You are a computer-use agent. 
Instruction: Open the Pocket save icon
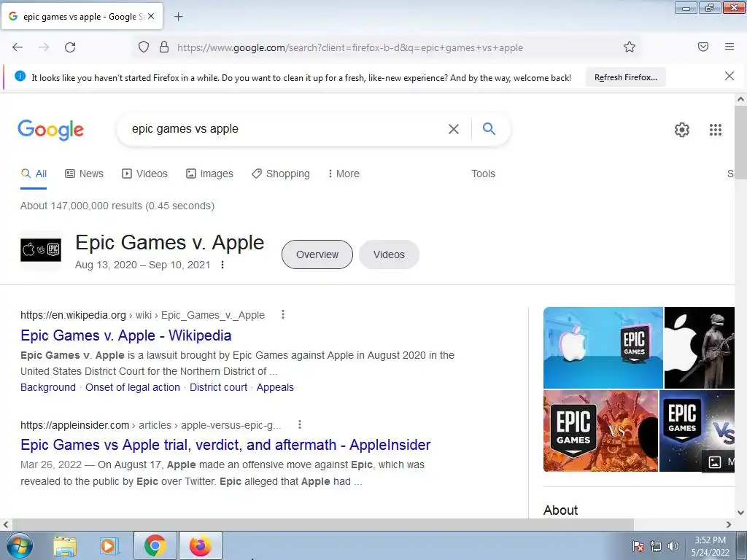[x=703, y=47]
